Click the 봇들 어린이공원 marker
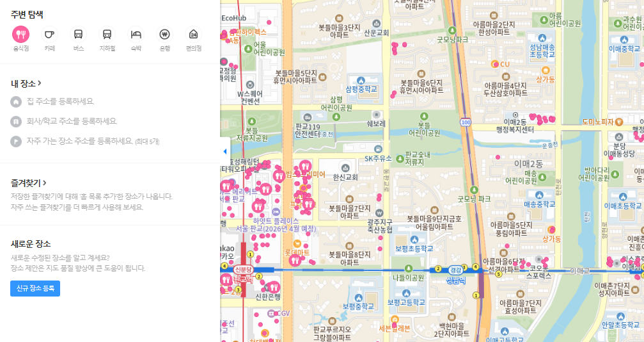The image size is (644, 342). [424, 116]
